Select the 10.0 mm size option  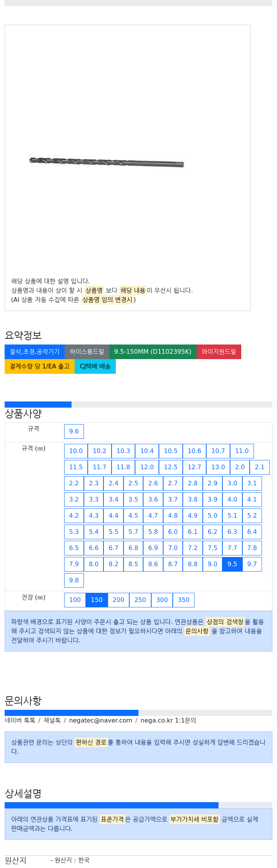point(76,451)
